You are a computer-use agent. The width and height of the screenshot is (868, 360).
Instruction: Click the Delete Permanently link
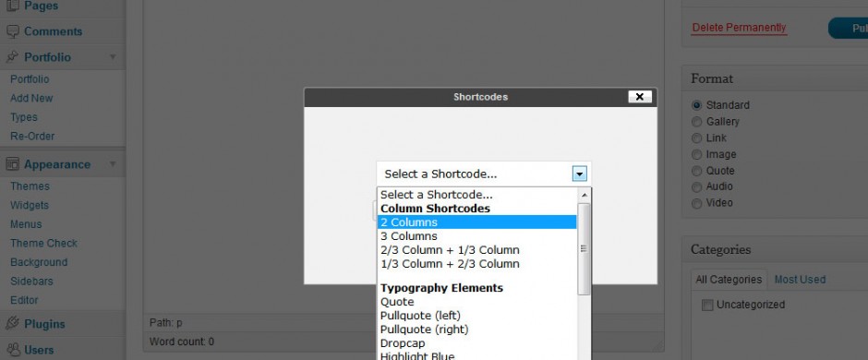(739, 28)
